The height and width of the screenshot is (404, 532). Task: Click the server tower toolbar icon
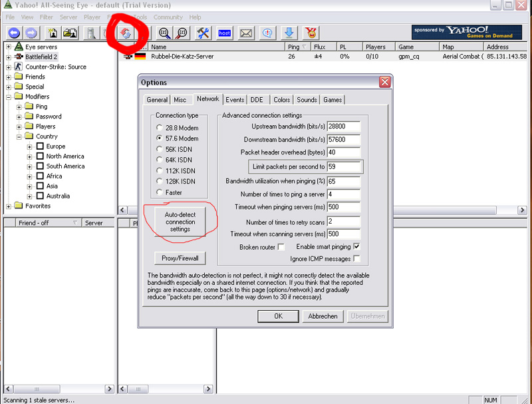point(91,33)
